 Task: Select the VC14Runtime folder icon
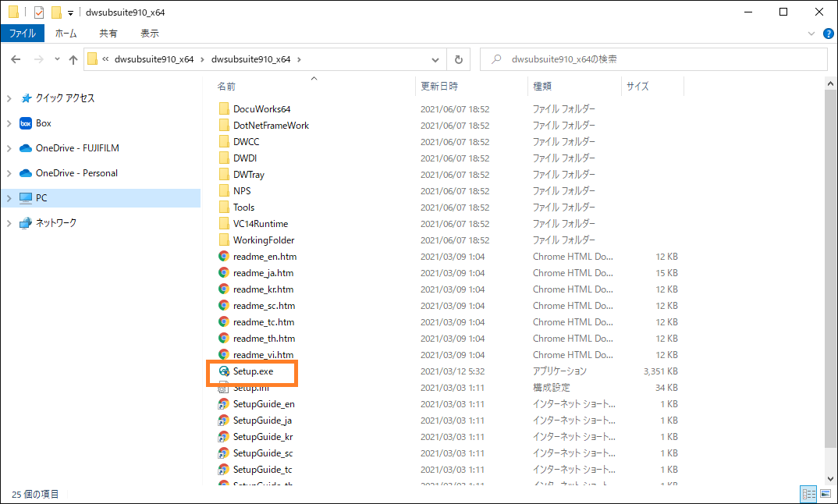pos(224,223)
